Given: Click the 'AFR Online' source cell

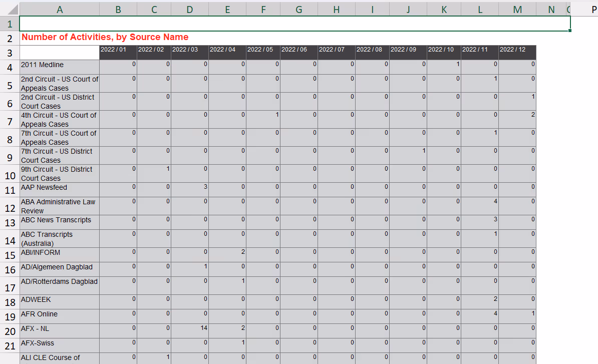Looking at the screenshot, I should coord(60,316).
